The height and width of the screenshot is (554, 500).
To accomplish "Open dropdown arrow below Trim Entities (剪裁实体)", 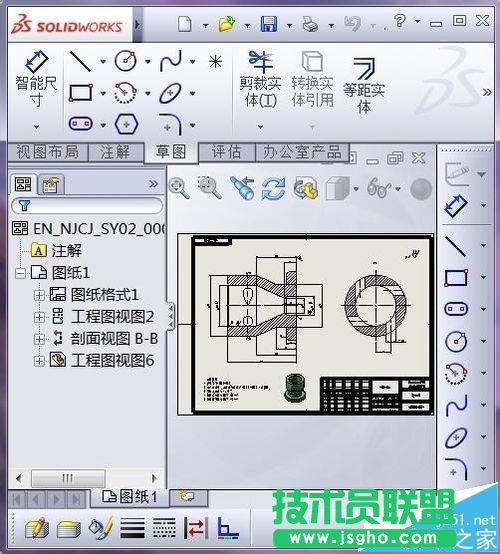I will tap(260, 126).
